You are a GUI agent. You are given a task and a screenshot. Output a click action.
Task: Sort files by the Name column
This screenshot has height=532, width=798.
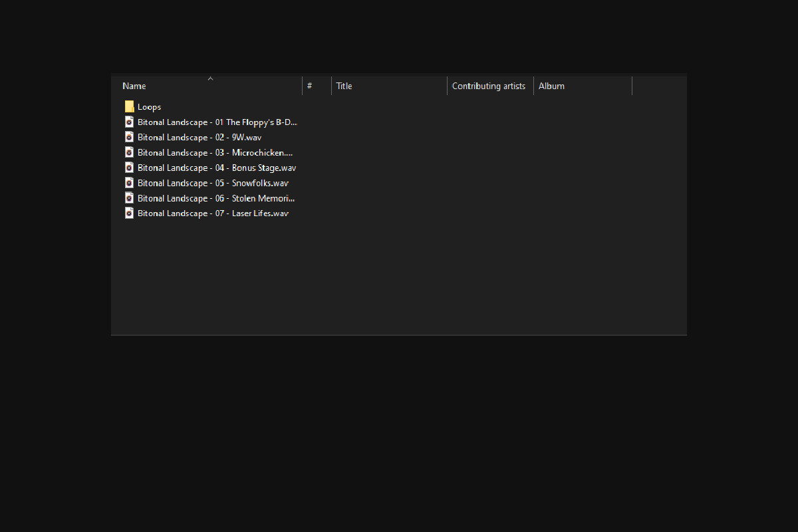134,86
